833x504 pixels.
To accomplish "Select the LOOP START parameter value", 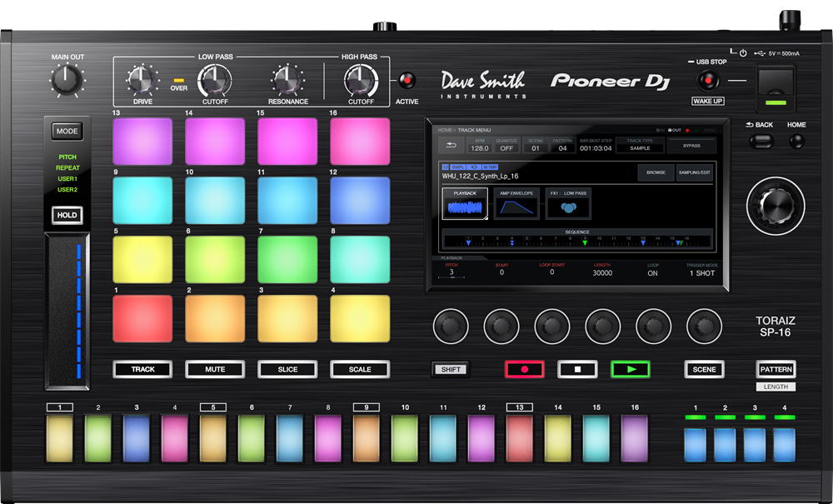I will point(551,272).
